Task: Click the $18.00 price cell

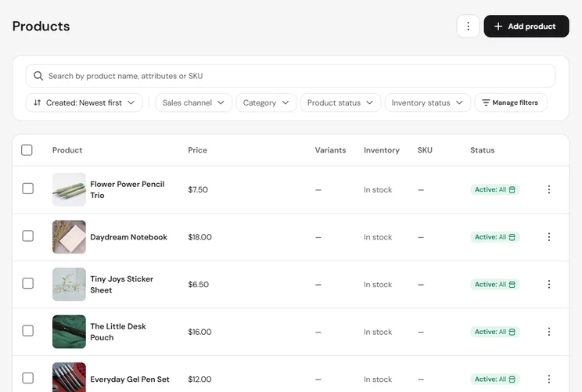Action: click(199, 237)
